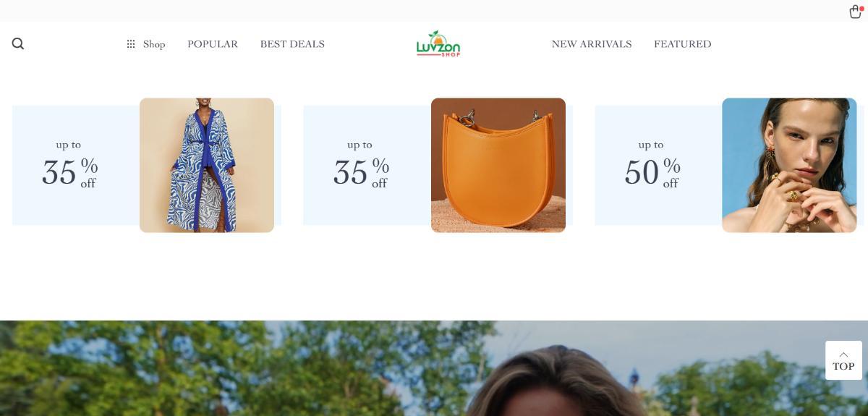Click the red notification dot on cart
The width and height of the screenshot is (868, 416).
click(861, 8)
